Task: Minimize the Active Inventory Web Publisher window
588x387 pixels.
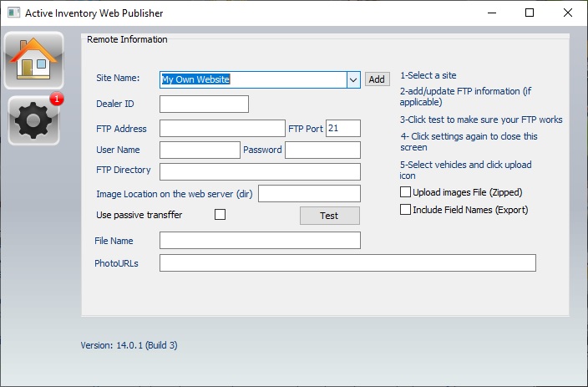Action: (492, 13)
